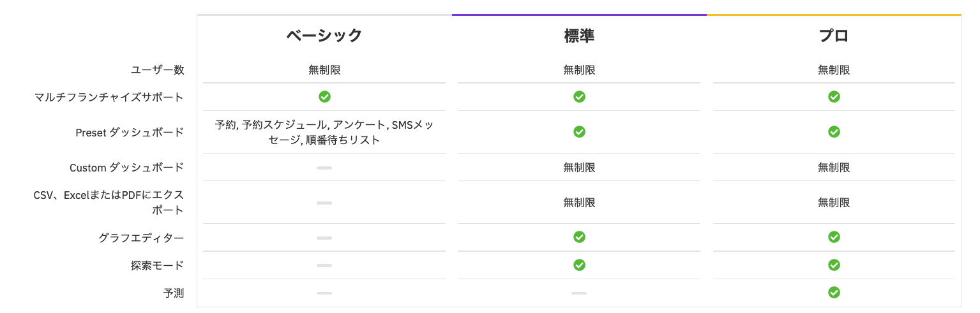Click 標準 plan マルチフランチャイズサポート checkmark
This screenshot has width=980, height=313.
[x=579, y=97]
